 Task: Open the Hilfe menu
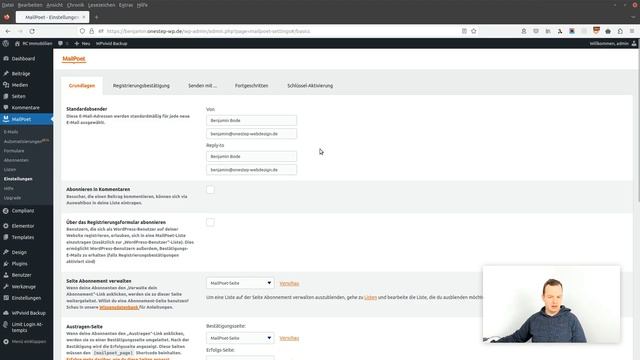(x=142, y=5)
